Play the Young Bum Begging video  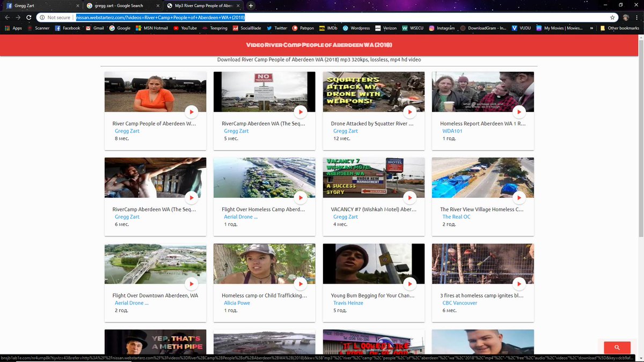click(409, 283)
